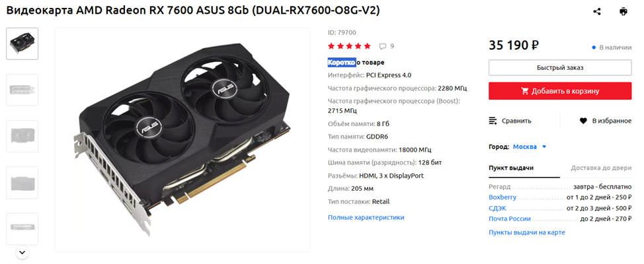
Task: Open reviews via comment bubble icon
Action: click(382, 46)
